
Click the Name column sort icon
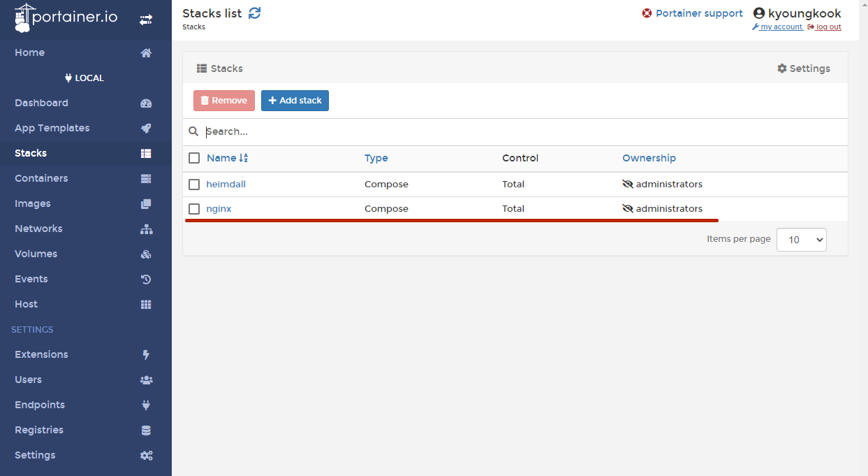[x=244, y=159]
